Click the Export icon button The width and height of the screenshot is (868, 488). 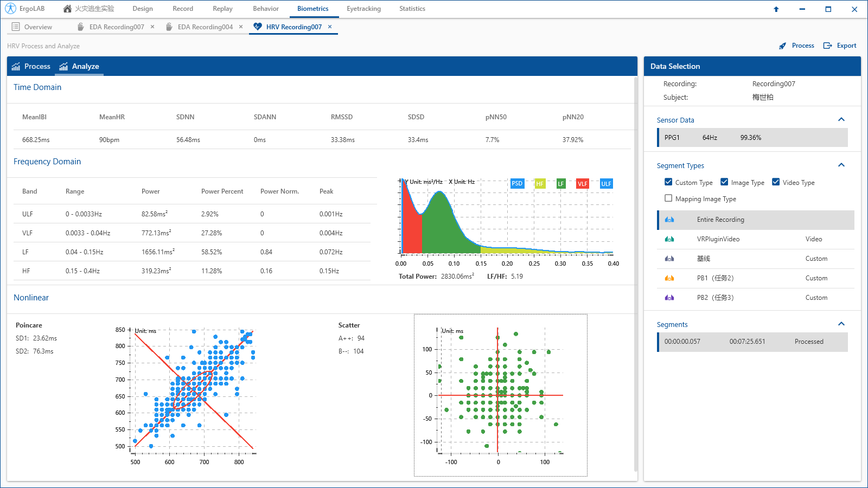[827, 46]
